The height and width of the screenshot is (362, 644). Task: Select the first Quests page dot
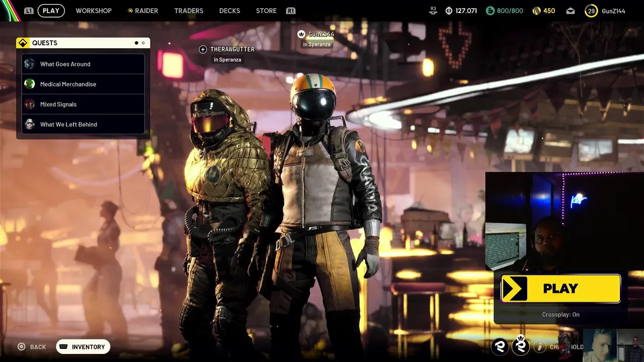click(136, 43)
